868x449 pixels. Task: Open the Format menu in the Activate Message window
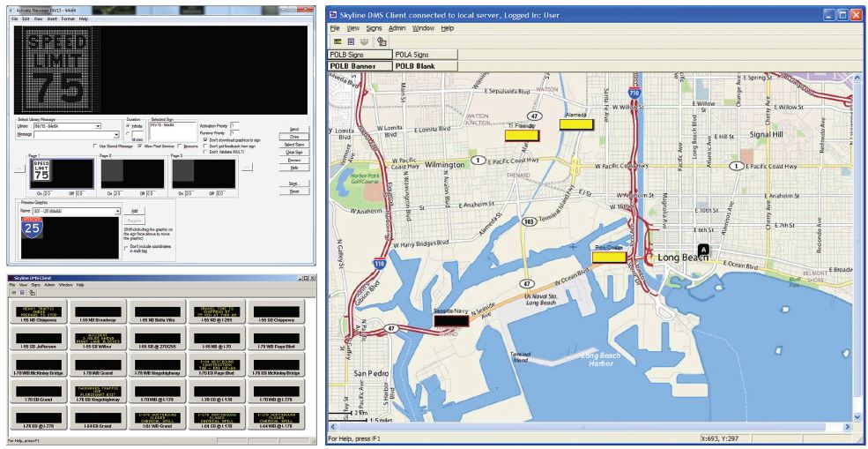click(68, 19)
